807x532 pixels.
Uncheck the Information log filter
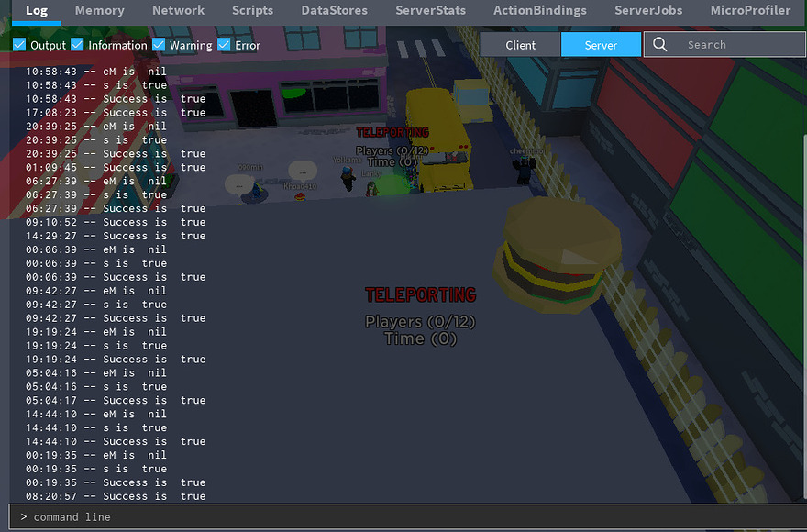pos(77,44)
